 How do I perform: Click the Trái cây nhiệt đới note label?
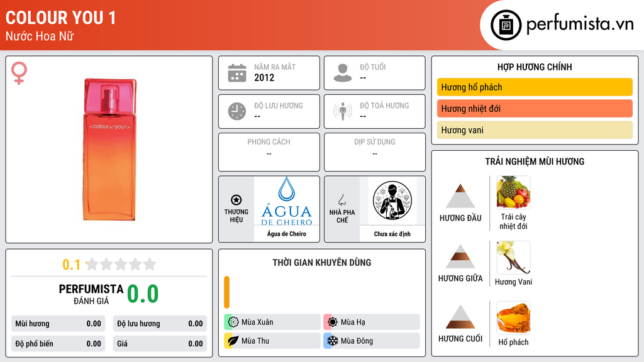click(513, 221)
